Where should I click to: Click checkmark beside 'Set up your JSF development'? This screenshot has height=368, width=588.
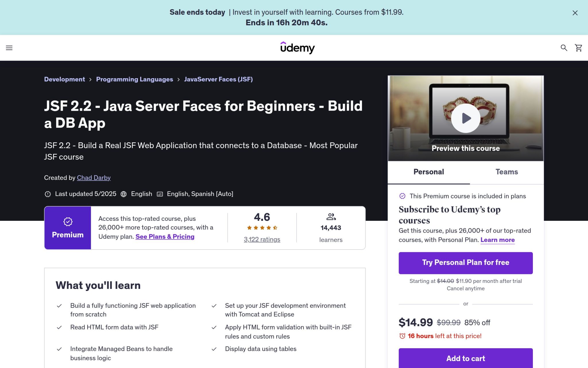[214, 306]
